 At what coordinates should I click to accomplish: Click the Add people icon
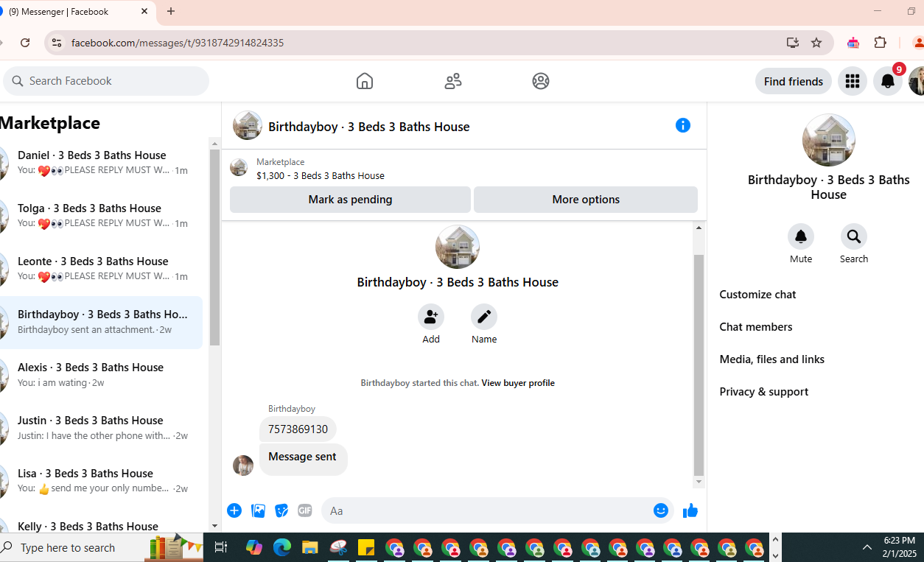[x=431, y=317]
